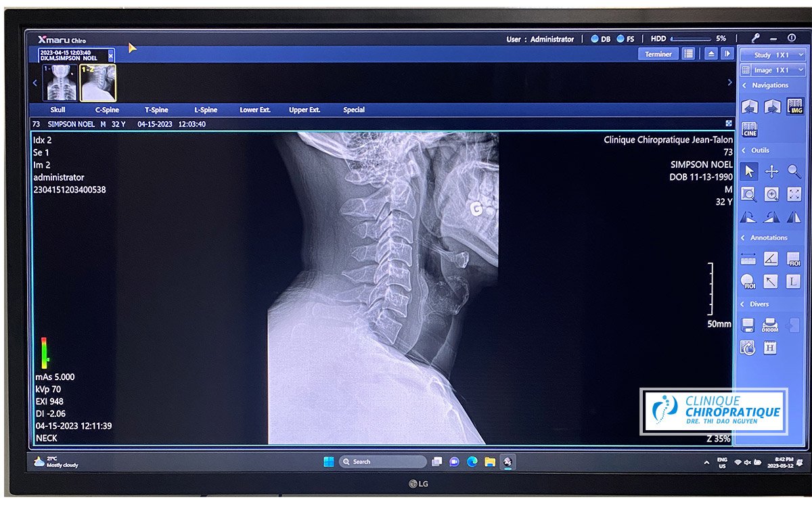The image size is (812, 508).
Task: Select the distance ruler annotation tool
Action: tap(749, 258)
